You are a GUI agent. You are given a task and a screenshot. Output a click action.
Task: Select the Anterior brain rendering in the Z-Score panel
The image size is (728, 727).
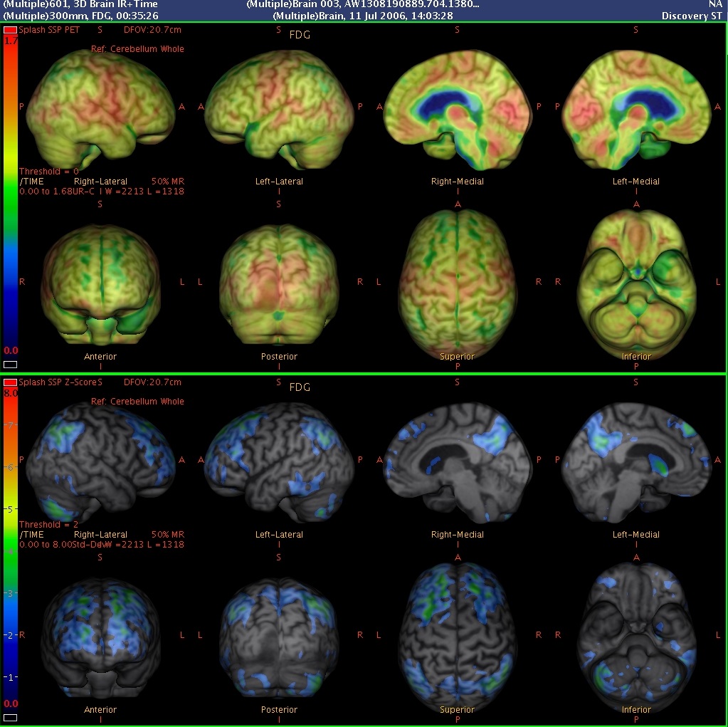[x=100, y=637]
